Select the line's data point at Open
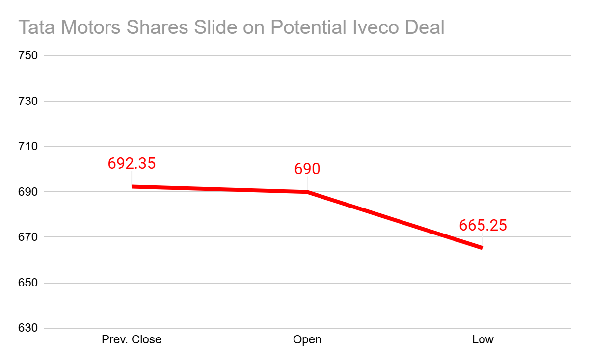The image size is (589, 364). click(x=307, y=192)
